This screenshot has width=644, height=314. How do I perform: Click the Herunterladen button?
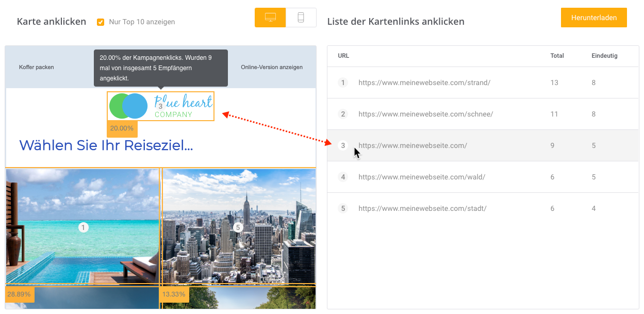pyautogui.click(x=594, y=18)
